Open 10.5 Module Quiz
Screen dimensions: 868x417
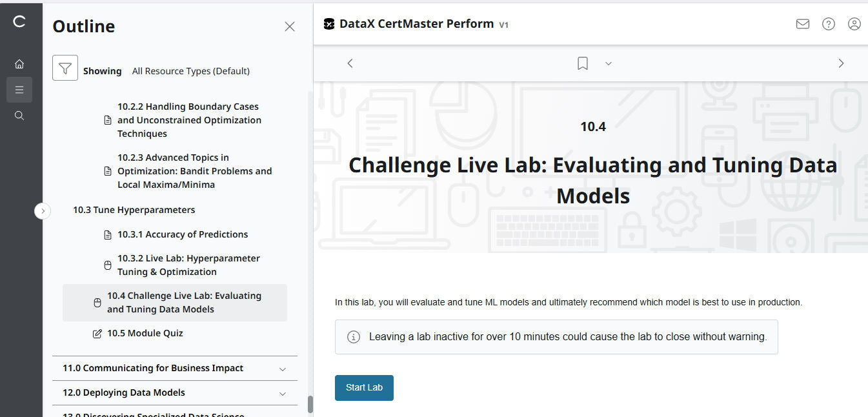click(145, 332)
